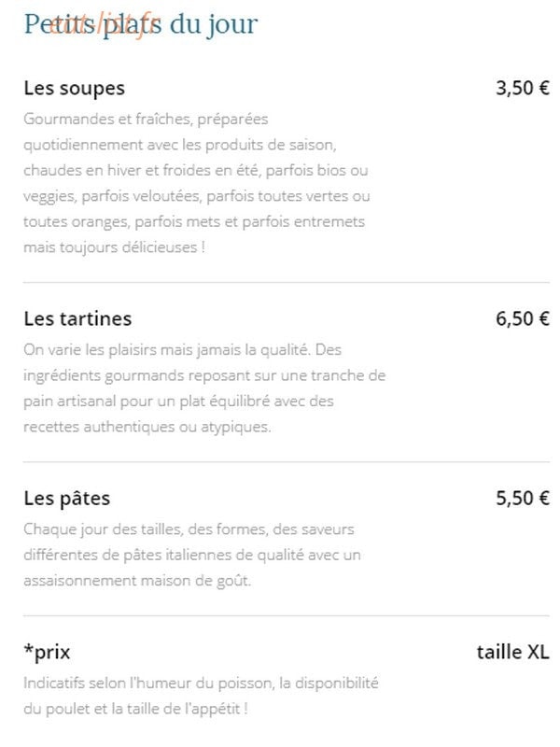This screenshot has height=747, width=560.
Task: Select the "Les soupes" menu title
Action: (x=75, y=89)
